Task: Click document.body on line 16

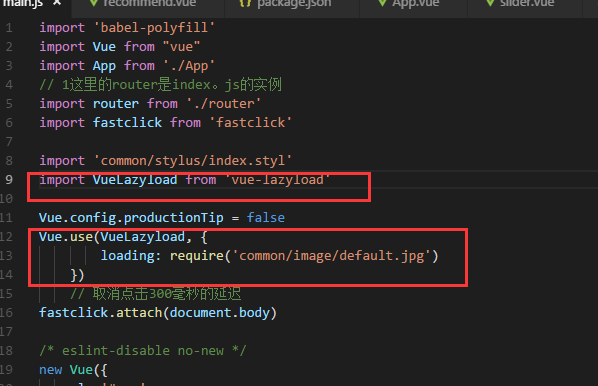Action: click(x=220, y=313)
